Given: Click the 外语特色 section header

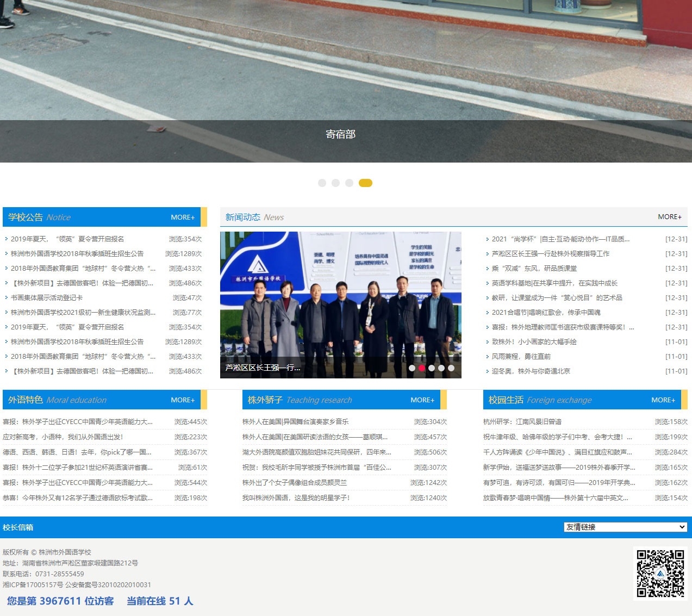Looking at the screenshot, I should (x=26, y=400).
